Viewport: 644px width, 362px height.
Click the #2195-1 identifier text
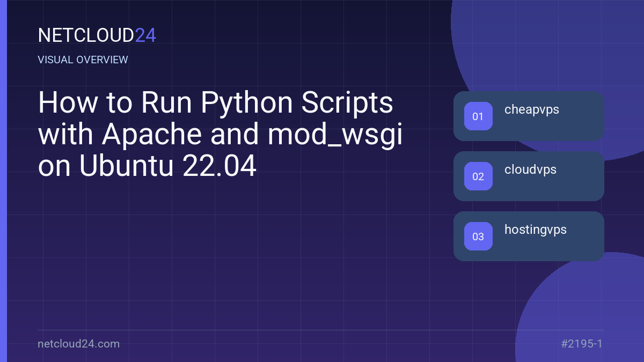coord(582,344)
